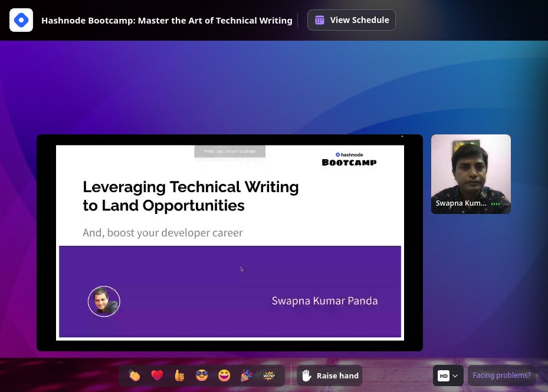
Task: Send the thumbs up reaction
Action: (x=179, y=375)
